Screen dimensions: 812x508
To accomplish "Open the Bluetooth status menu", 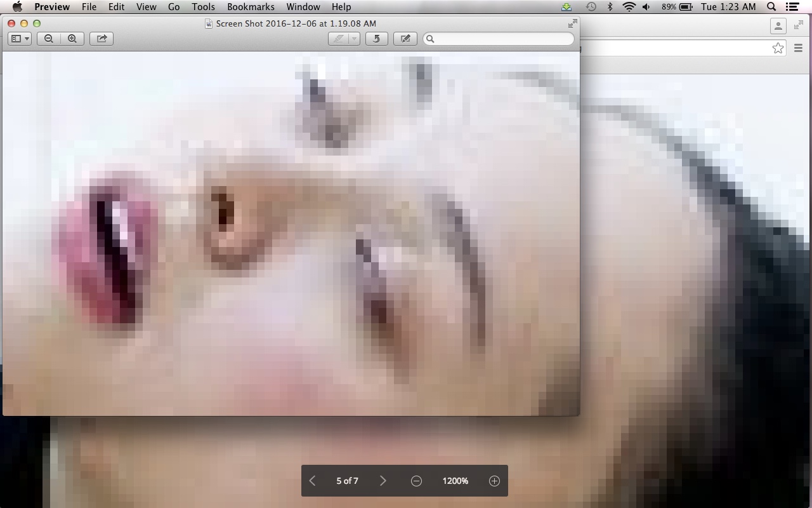I will point(610,7).
